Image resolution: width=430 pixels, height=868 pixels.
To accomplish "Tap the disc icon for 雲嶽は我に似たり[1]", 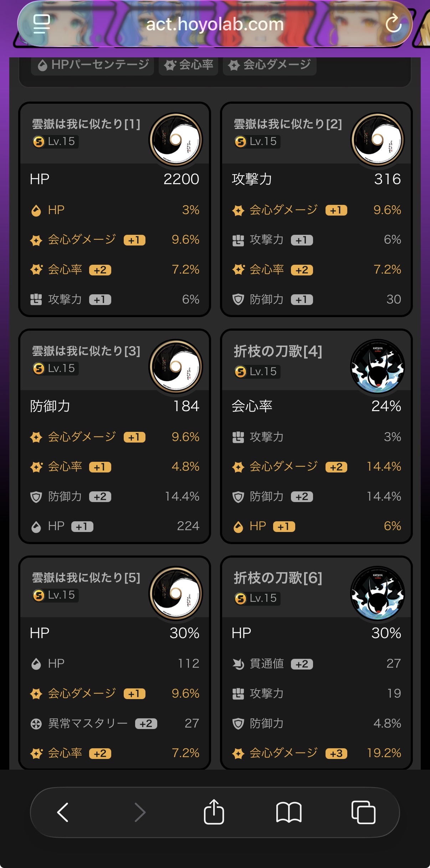I will (x=176, y=140).
